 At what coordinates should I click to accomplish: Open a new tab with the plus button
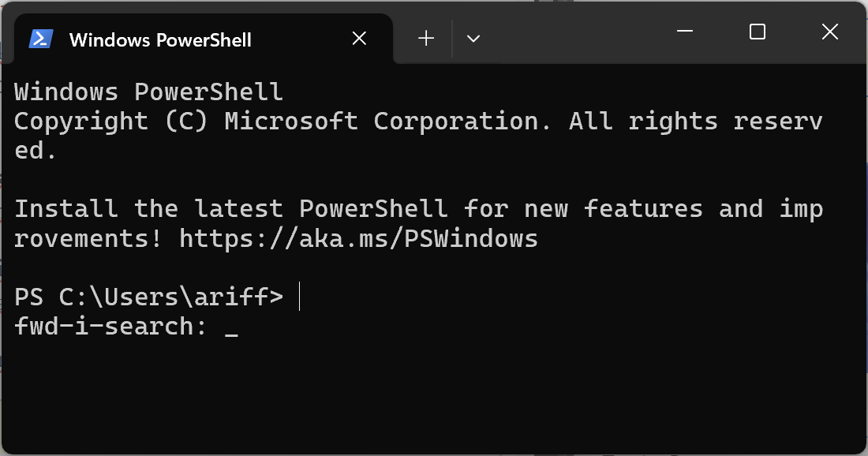[x=425, y=39]
